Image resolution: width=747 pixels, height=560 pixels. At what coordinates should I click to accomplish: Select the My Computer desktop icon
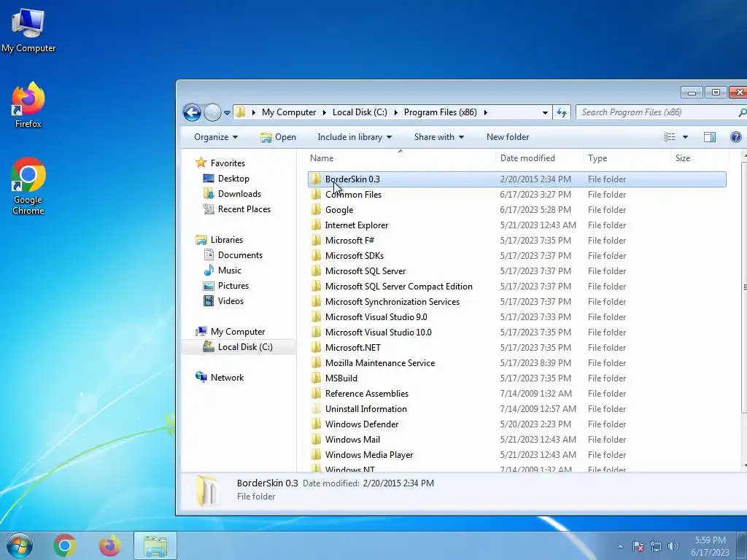28,29
